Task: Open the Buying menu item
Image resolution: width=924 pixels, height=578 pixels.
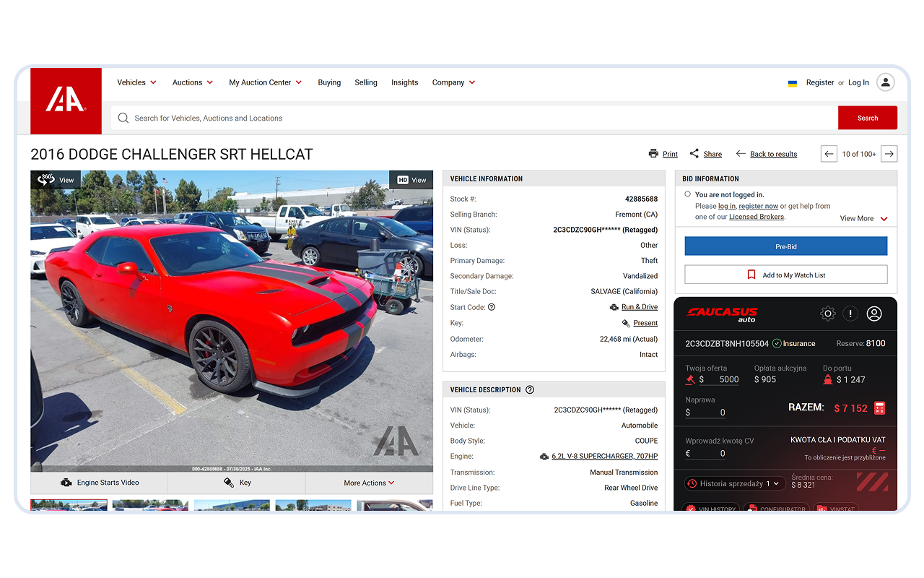Action: click(329, 82)
